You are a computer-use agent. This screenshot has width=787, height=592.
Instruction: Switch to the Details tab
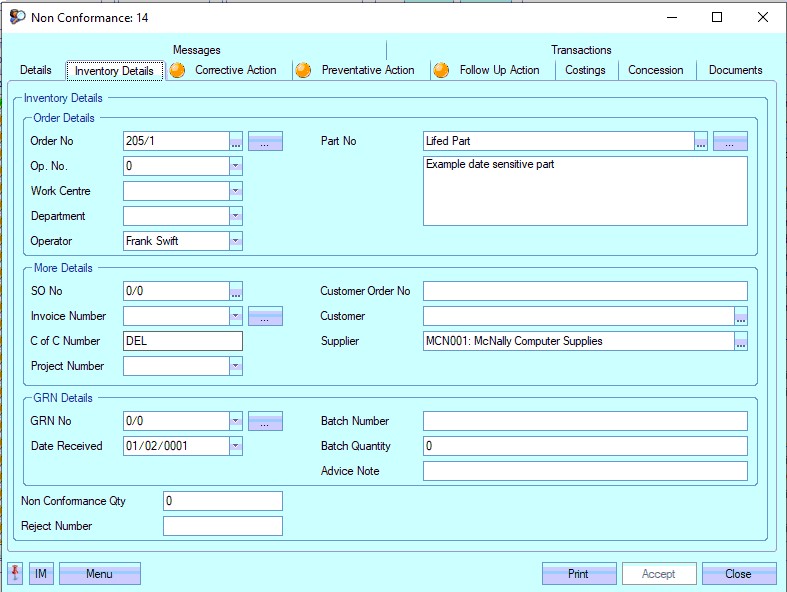[x=36, y=70]
